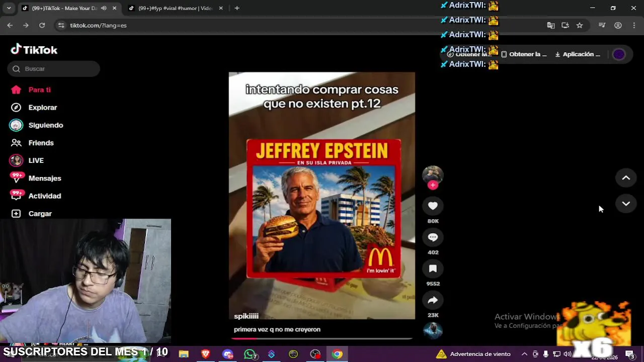The image size is (644, 362).
Task: Open spikiiiii username link
Action: click(246, 316)
